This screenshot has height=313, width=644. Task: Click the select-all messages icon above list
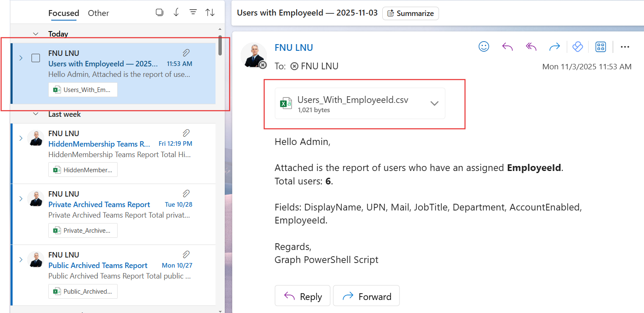(159, 13)
